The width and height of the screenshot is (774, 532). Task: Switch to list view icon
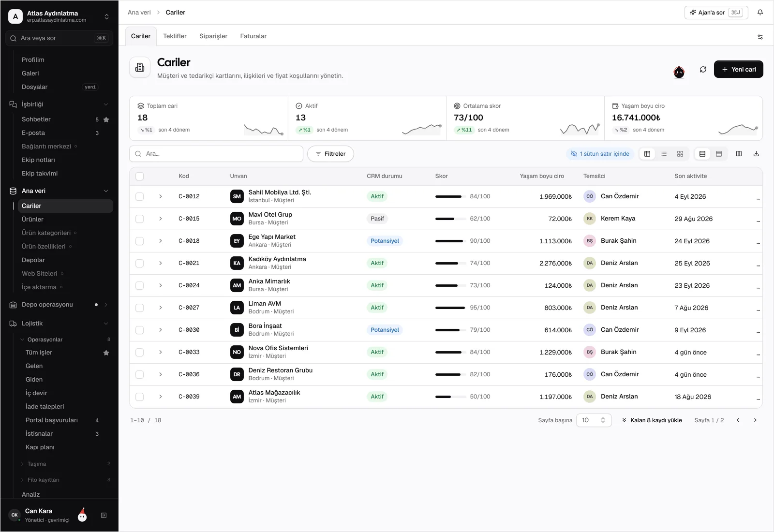(664, 154)
